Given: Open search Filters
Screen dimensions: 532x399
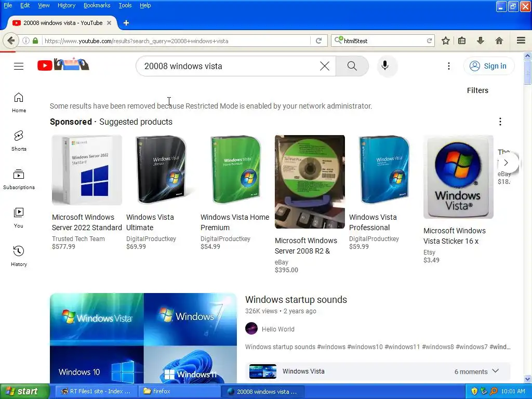Looking at the screenshot, I should pyautogui.click(x=477, y=90).
